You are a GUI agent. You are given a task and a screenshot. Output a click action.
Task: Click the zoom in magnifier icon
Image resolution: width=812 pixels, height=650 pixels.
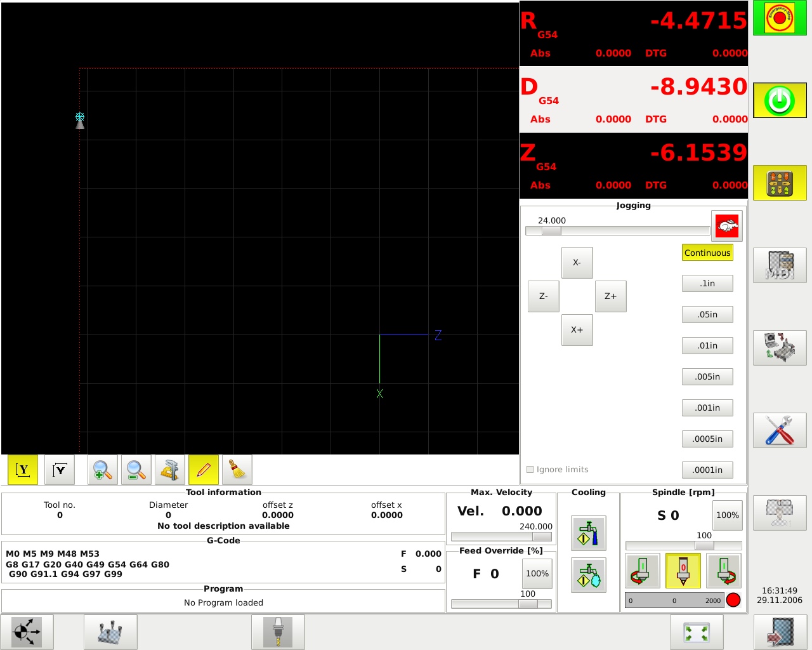tap(103, 470)
